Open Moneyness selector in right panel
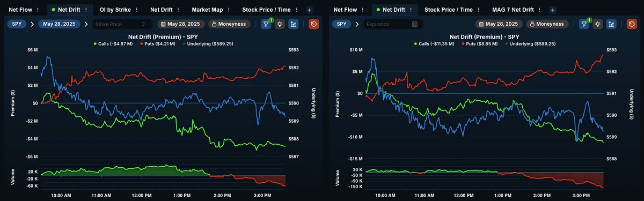The image size is (644, 201). click(x=547, y=24)
